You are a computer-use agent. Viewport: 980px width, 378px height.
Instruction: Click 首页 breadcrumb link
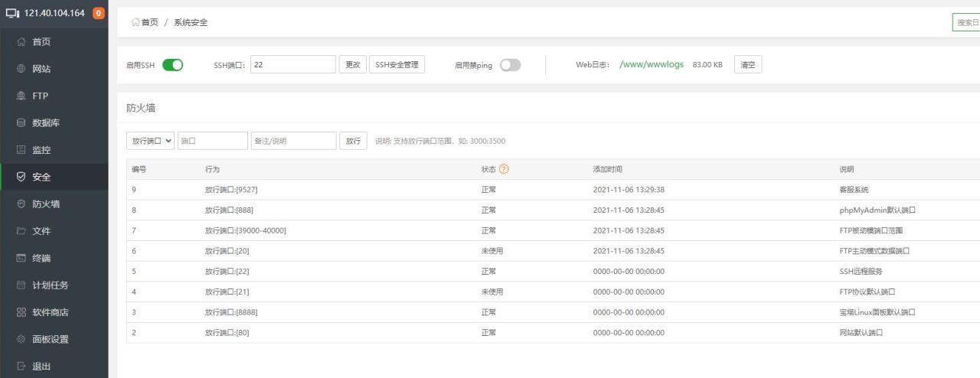150,22
